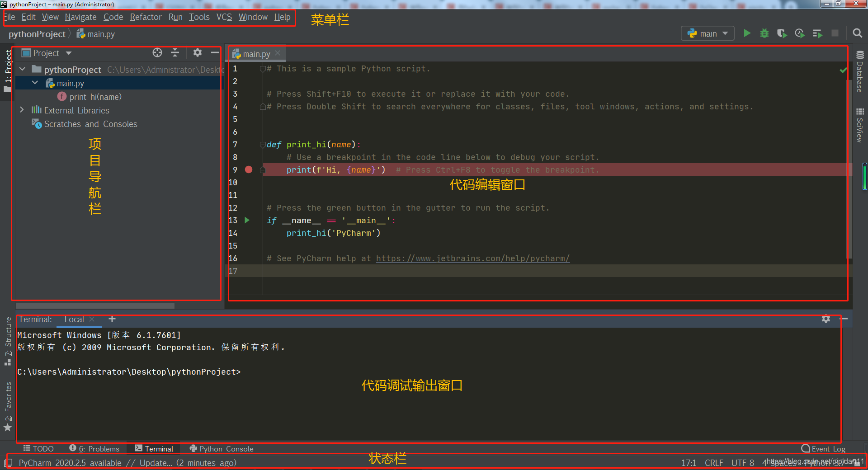Open the profiler run icon
Viewport: 868px width, 470px height.
click(800, 33)
